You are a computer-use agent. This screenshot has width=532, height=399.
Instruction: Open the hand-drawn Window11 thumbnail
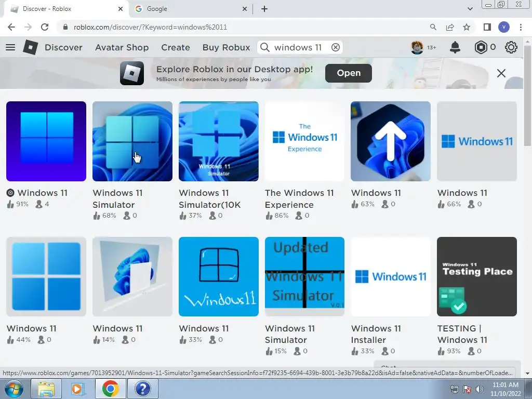(219, 276)
